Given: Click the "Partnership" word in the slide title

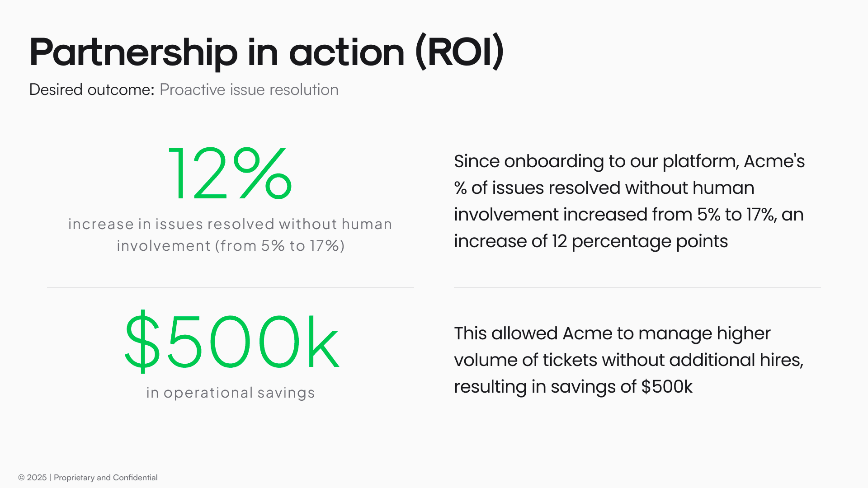Looking at the screenshot, I should point(133,52).
